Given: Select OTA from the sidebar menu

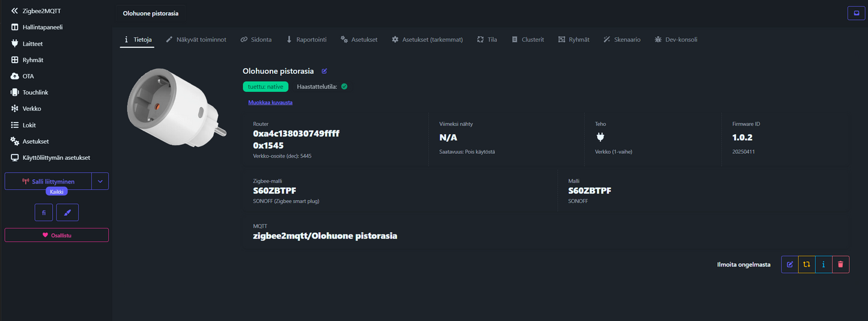Looking at the screenshot, I should coord(28,76).
